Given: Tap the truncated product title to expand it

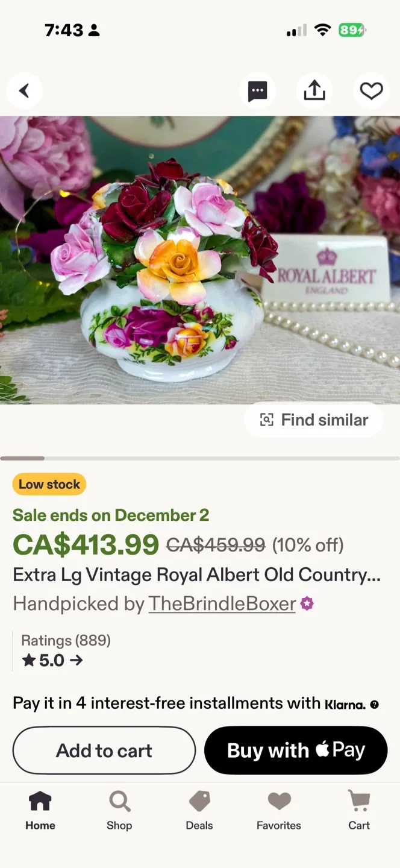Looking at the screenshot, I should click(x=196, y=574).
